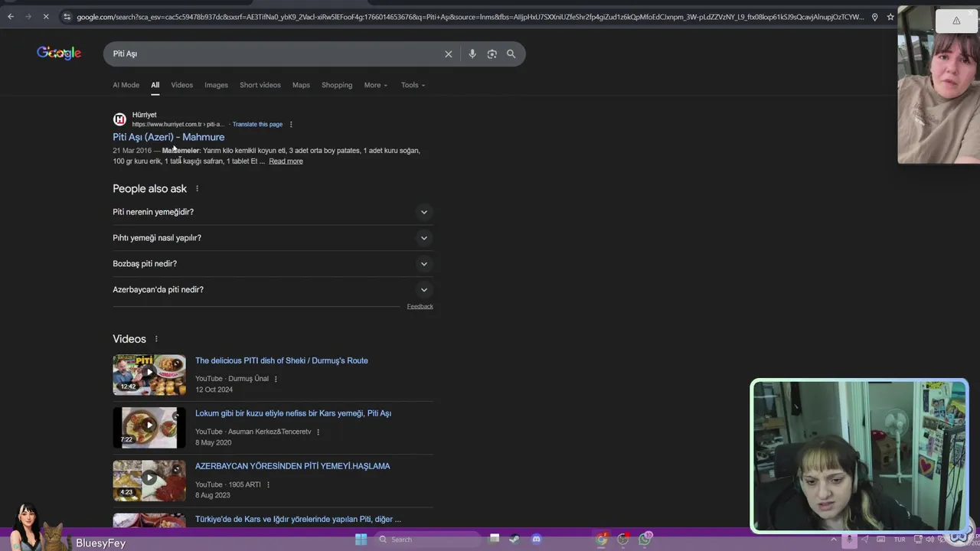Click the location icon in address bar

875,17
